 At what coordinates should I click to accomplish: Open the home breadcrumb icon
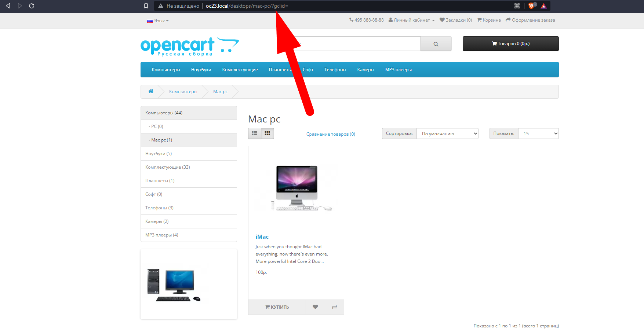point(151,91)
